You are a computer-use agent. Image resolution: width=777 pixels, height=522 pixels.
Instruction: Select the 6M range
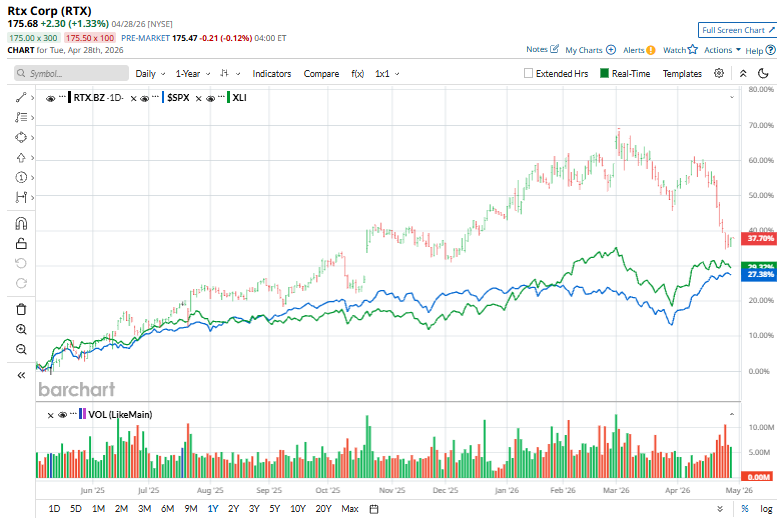pyautogui.click(x=167, y=509)
